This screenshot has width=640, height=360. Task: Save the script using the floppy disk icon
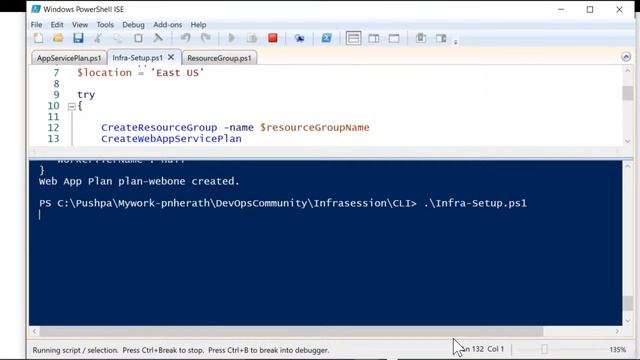pyautogui.click(x=78, y=38)
